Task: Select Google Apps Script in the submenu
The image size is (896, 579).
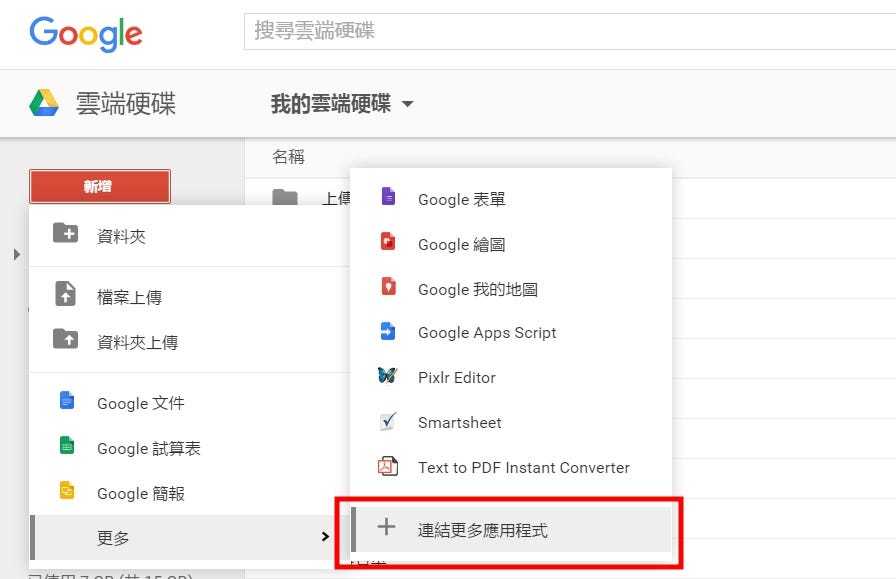Action: (x=511, y=333)
